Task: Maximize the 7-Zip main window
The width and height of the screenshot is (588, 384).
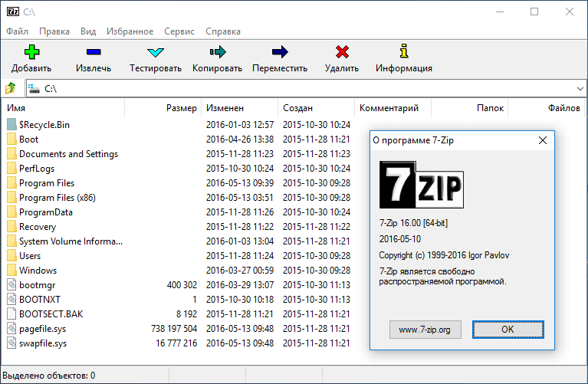Action: tap(534, 11)
